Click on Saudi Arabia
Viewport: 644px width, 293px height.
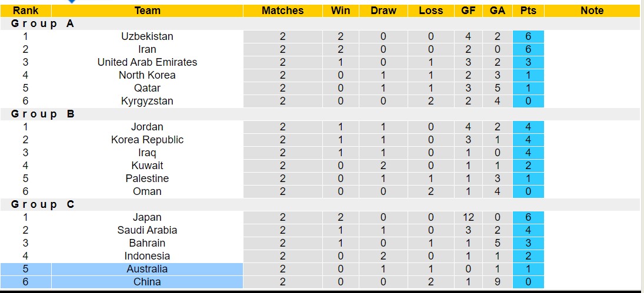click(147, 230)
